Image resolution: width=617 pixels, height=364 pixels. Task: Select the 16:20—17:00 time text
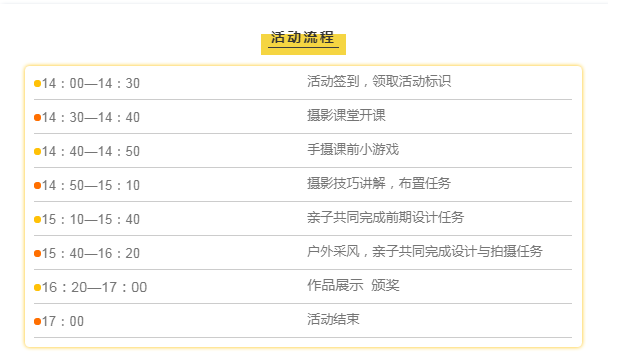pyautogui.click(x=94, y=287)
